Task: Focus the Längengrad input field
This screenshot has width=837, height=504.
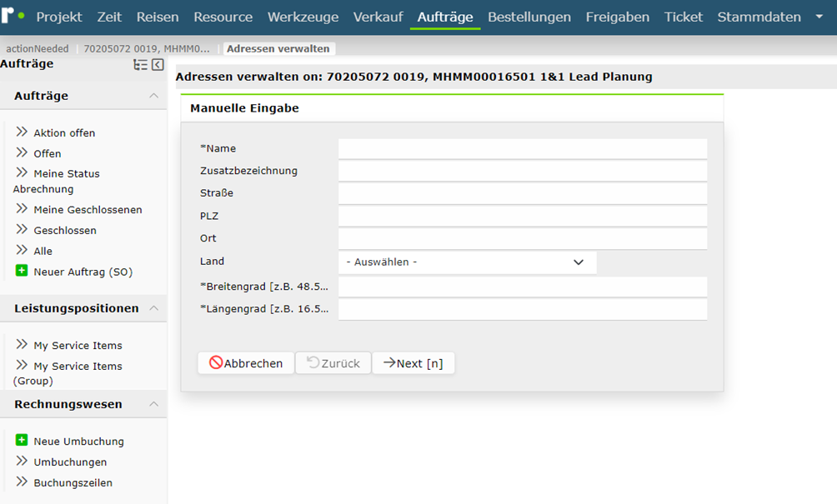Action: [x=523, y=309]
